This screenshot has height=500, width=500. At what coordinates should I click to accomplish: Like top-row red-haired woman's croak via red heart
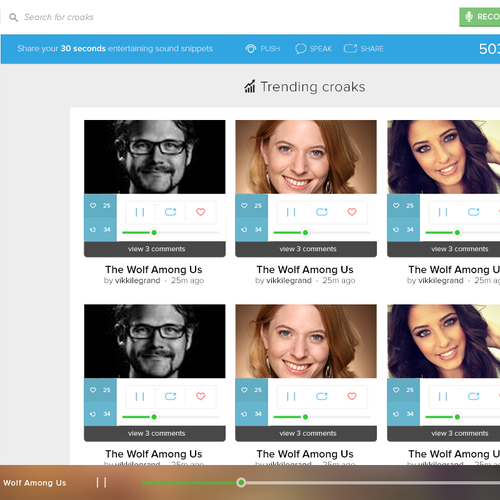click(x=352, y=212)
